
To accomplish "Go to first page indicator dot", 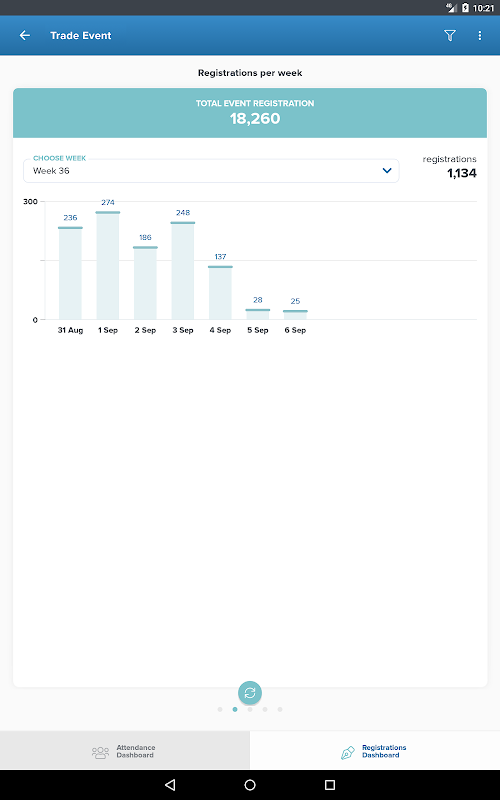I will tap(220, 709).
